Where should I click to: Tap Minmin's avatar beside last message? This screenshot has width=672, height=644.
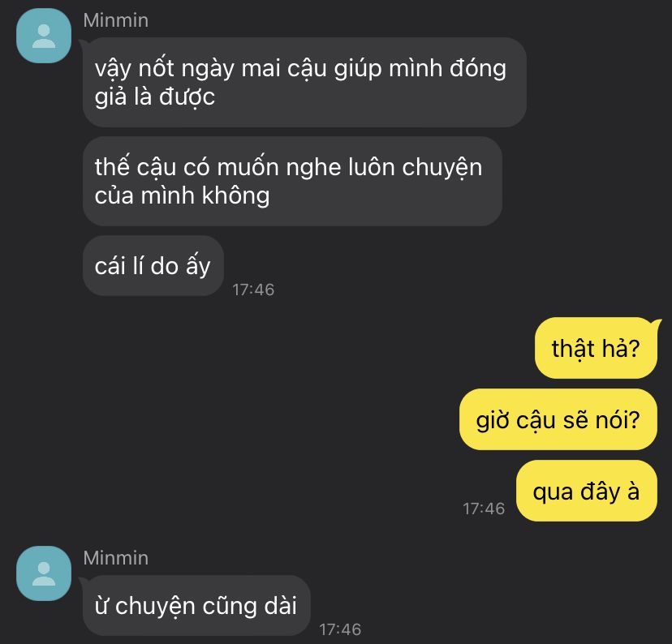(x=44, y=573)
